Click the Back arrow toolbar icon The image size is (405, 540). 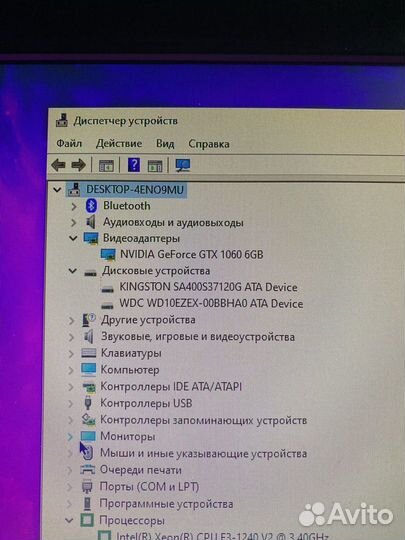(58, 165)
